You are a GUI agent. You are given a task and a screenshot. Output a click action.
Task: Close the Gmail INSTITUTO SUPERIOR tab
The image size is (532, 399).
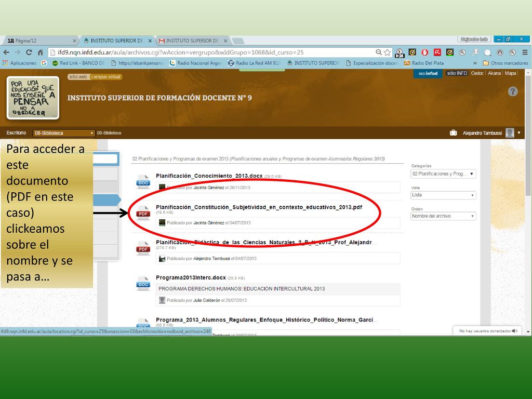pos(225,41)
